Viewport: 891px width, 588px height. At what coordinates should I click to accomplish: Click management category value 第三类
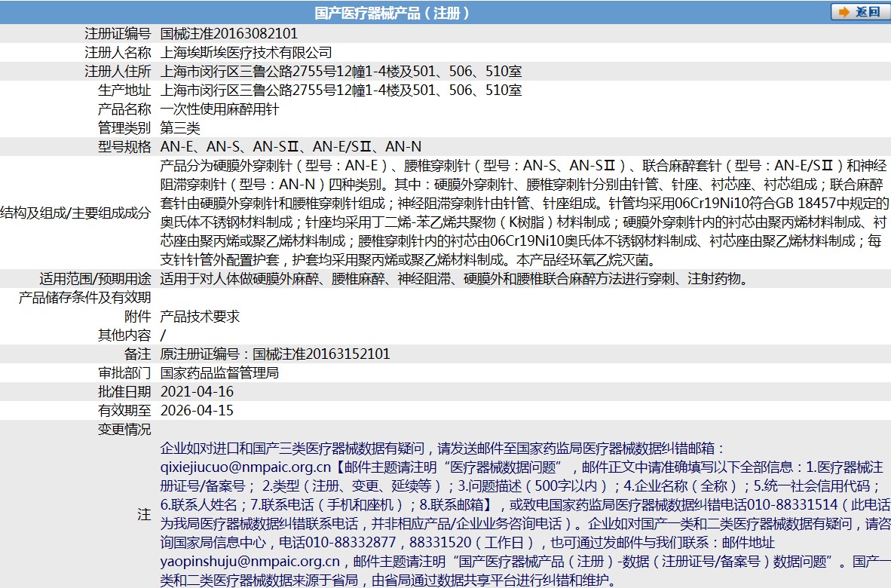180,128
